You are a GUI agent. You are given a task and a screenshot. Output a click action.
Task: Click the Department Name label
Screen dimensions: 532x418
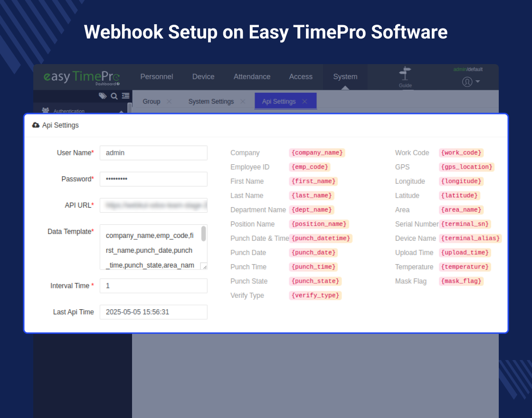point(258,209)
